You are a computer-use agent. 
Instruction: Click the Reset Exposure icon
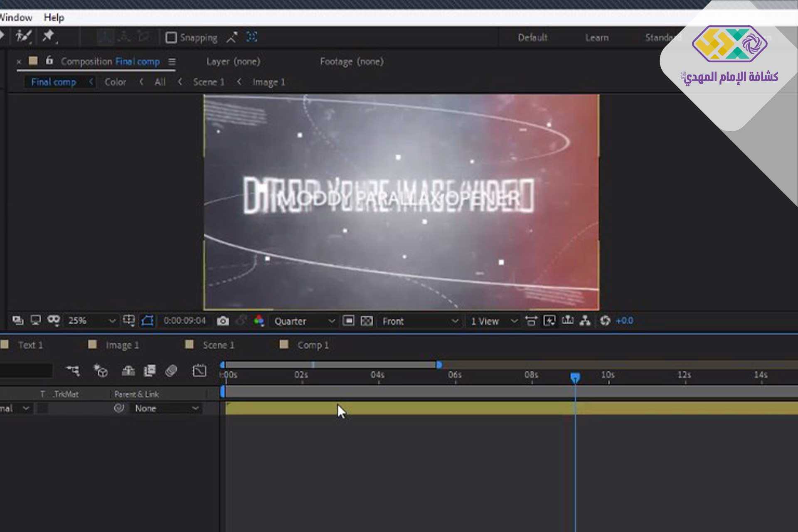605,321
